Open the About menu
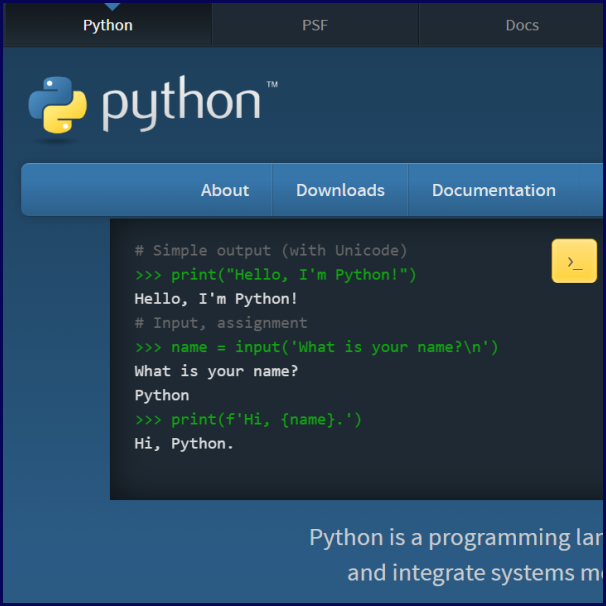This screenshot has width=606, height=606. (x=225, y=190)
